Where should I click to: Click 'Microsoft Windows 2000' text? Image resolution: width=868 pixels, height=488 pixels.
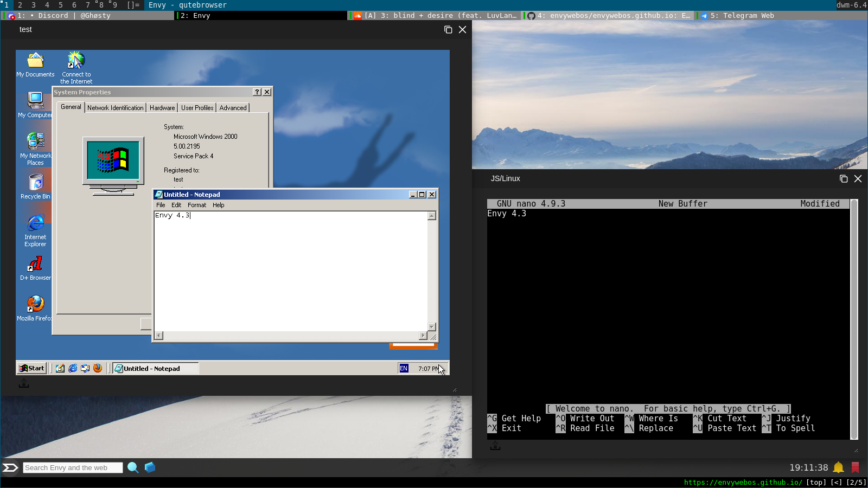tap(206, 137)
